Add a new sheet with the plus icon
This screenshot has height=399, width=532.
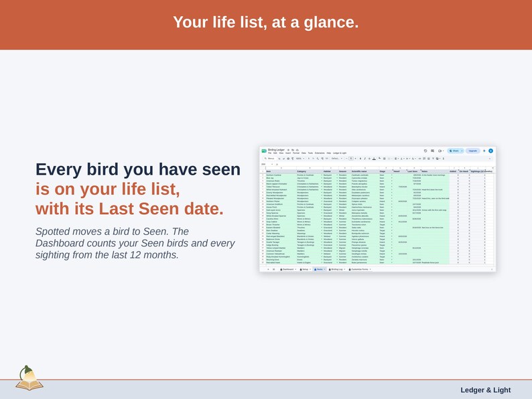[x=268, y=269]
